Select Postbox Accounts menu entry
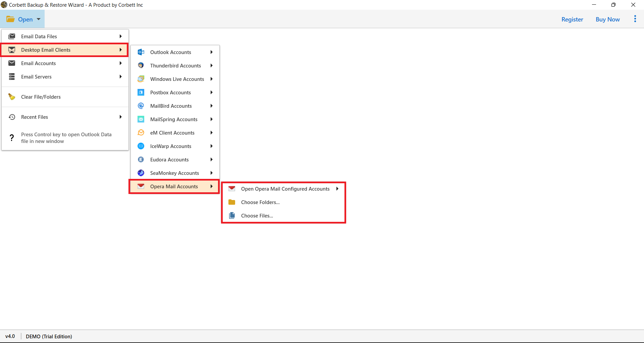The height and width of the screenshot is (343, 644). [175, 92]
